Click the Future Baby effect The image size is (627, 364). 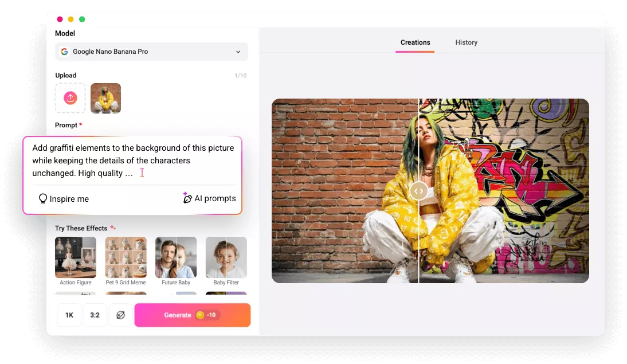click(x=176, y=257)
